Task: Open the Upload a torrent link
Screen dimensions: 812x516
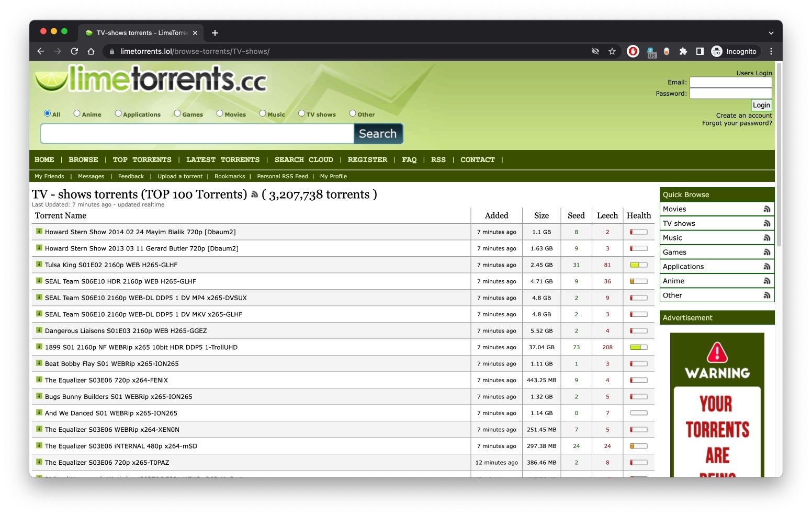Action: pos(180,177)
